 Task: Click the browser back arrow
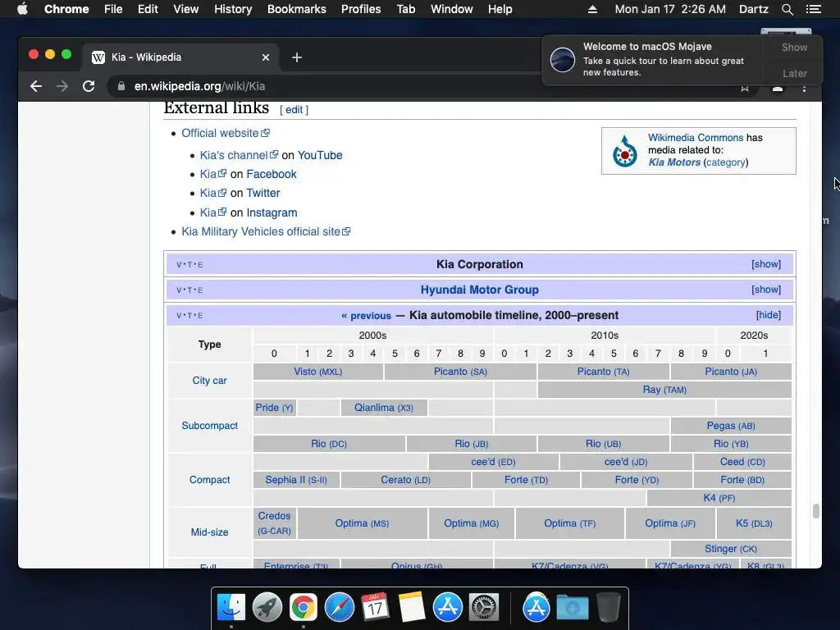36,86
